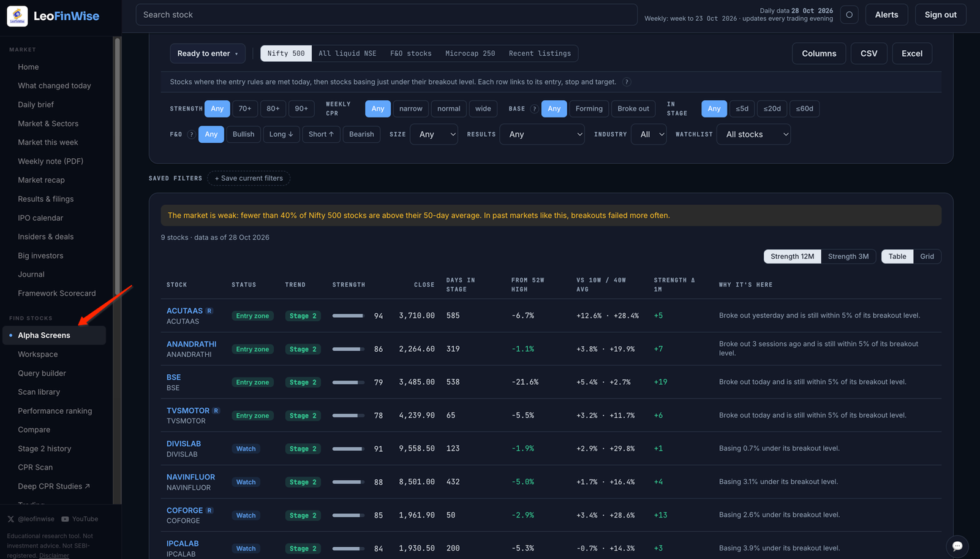
Task: Click the ACUTAAS strength bar
Action: pyautogui.click(x=348, y=316)
